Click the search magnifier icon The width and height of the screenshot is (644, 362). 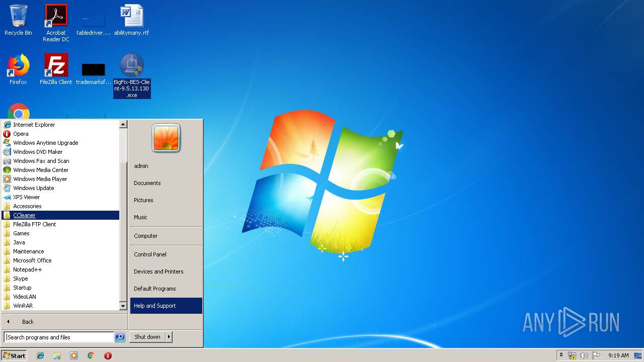(x=120, y=337)
